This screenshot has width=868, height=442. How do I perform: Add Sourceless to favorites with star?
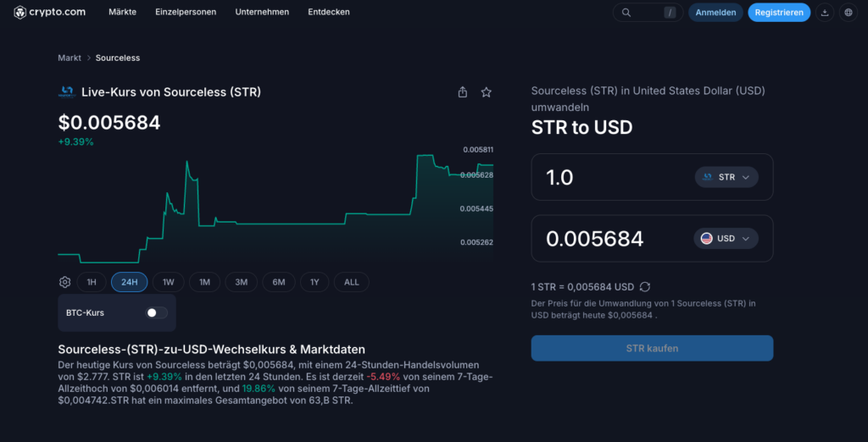(486, 92)
